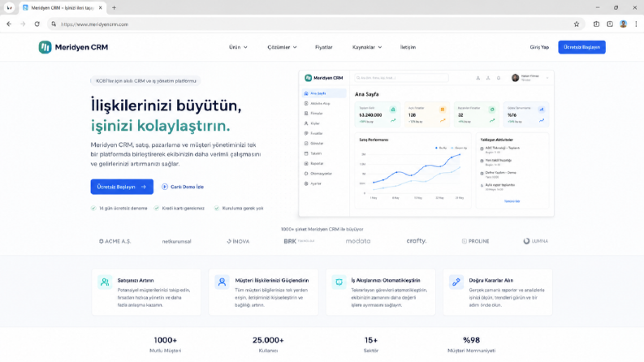The height and width of the screenshot is (362, 644).
Task: Click the dashboard search field
Action: coord(401,78)
